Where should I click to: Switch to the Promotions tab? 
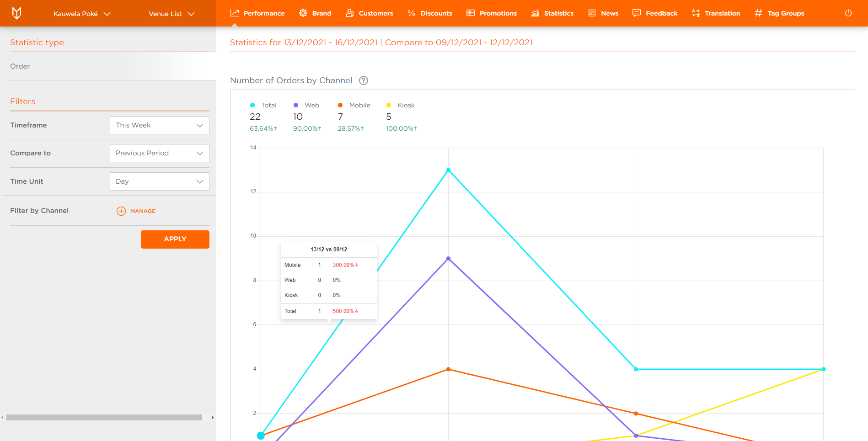(x=492, y=13)
